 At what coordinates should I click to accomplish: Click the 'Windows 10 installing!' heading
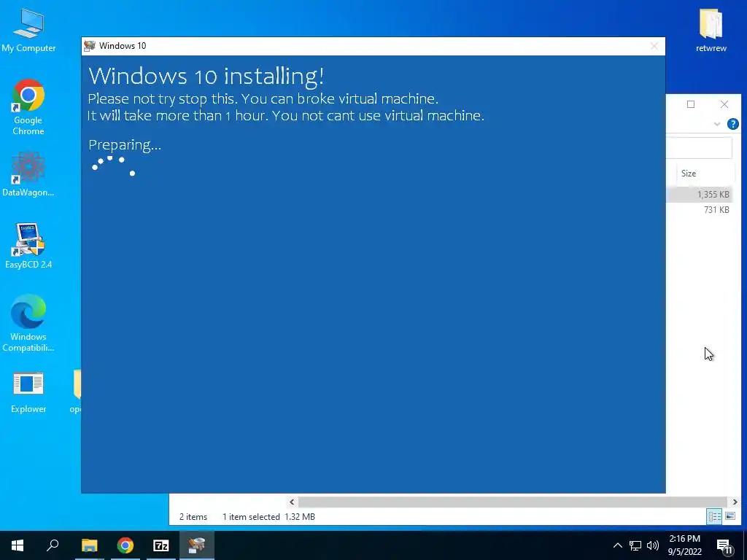pos(206,76)
